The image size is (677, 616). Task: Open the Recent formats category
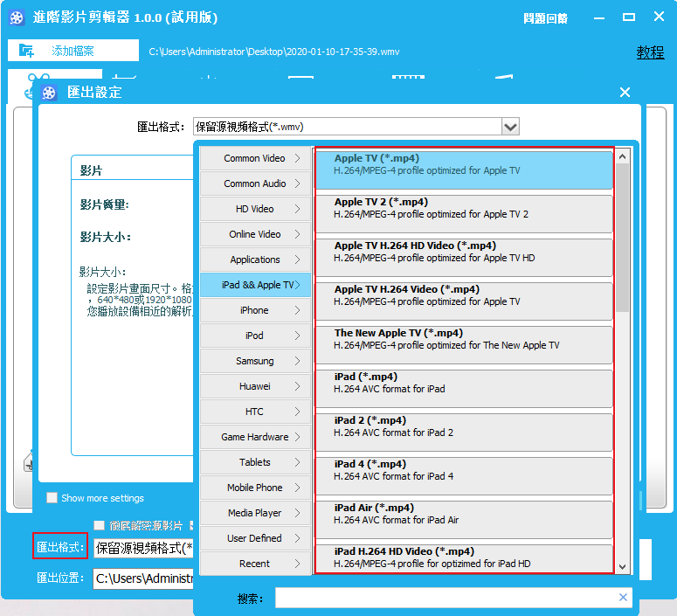(255, 564)
